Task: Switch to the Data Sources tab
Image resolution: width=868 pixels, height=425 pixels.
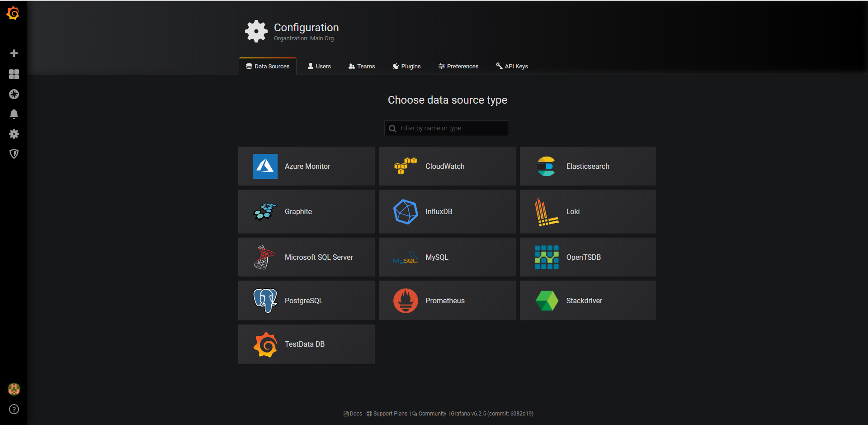Action: coord(268,66)
